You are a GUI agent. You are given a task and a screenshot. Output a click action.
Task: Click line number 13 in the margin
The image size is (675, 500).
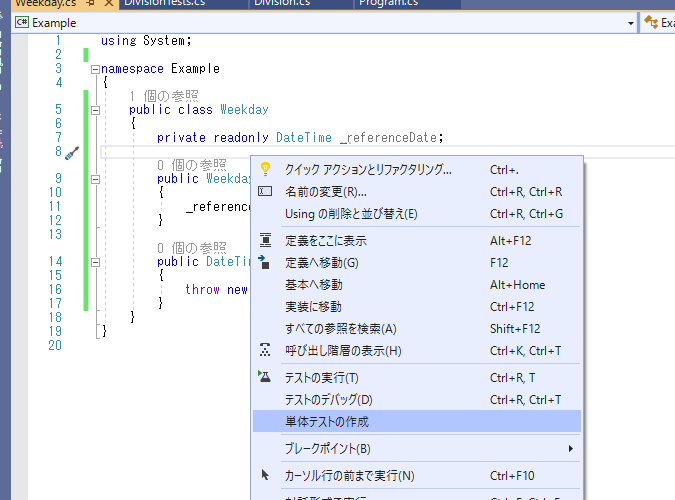tap(55, 234)
